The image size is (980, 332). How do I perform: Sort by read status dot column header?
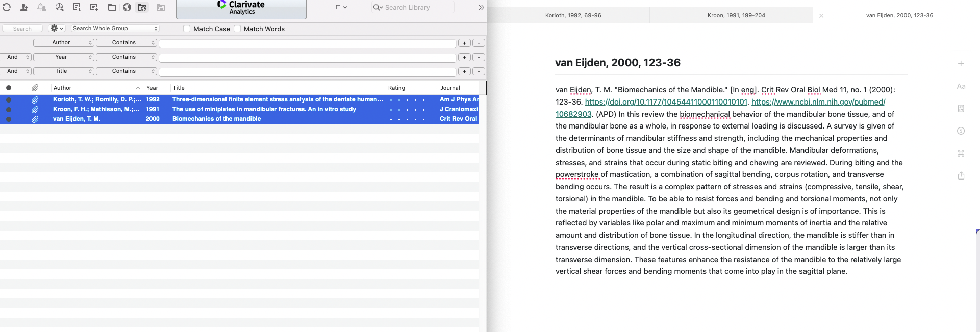(x=9, y=88)
